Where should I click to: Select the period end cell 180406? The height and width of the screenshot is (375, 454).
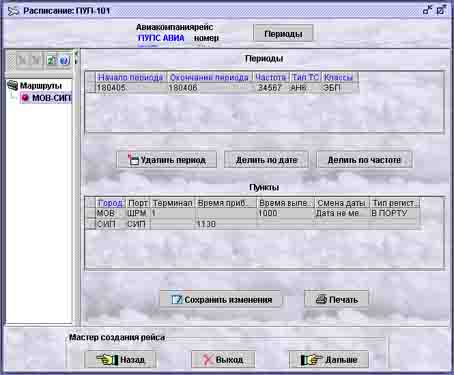pyautogui.click(x=209, y=88)
